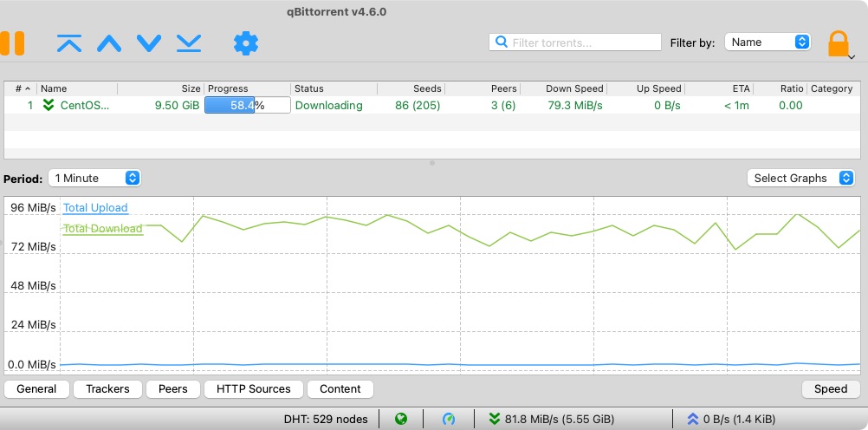Screen dimensions: 868x430
Task: Click the 0.0 MiB/s axis label
Action: (x=32, y=365)
